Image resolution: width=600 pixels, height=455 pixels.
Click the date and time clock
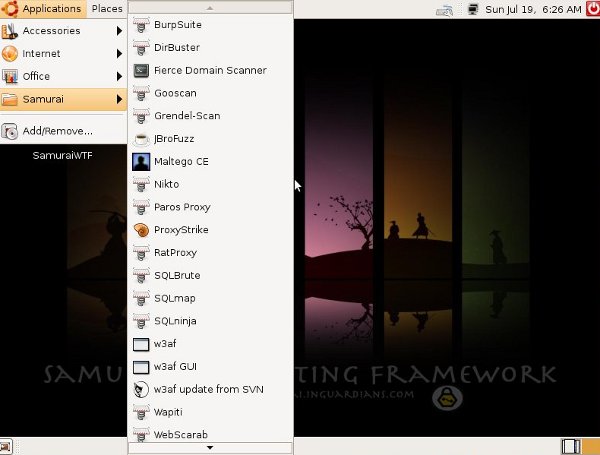click(x=533, y=9)
